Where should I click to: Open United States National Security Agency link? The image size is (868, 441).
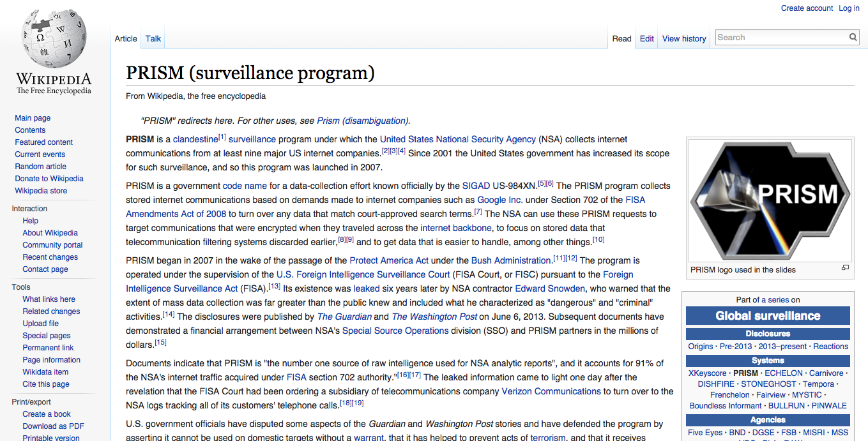pyautogui.click(x=458, y=139)
